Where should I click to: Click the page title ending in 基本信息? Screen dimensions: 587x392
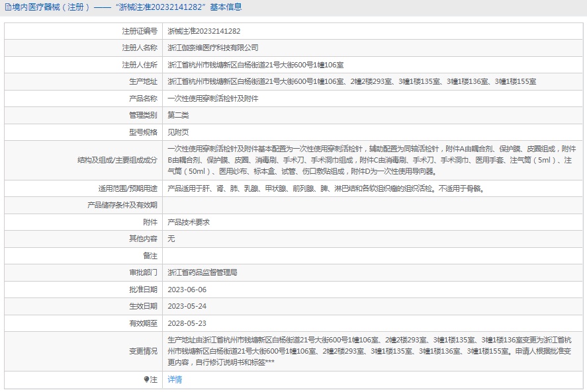click(127, 7)
